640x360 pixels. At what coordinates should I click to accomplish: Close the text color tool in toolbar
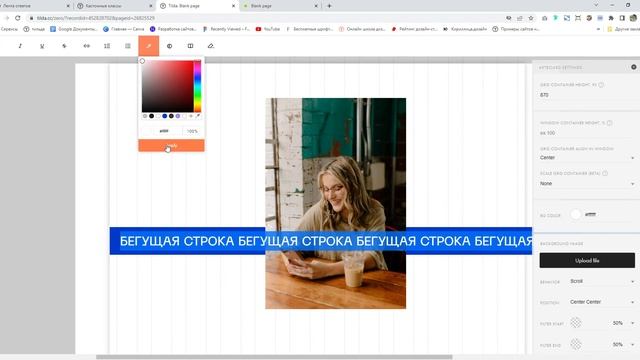[x=149, y=46]
